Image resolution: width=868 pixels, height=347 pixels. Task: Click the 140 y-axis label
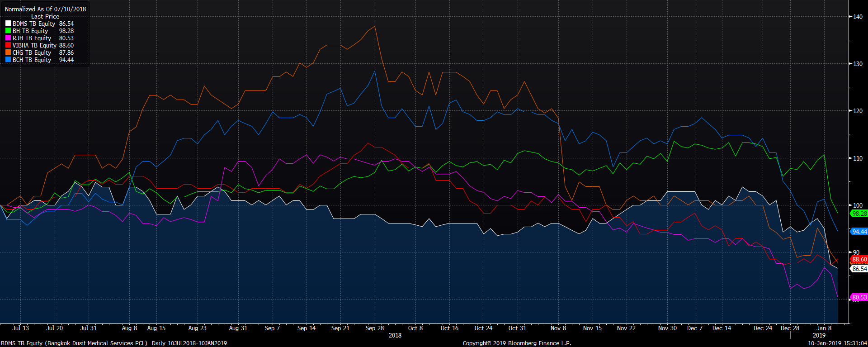858,17
